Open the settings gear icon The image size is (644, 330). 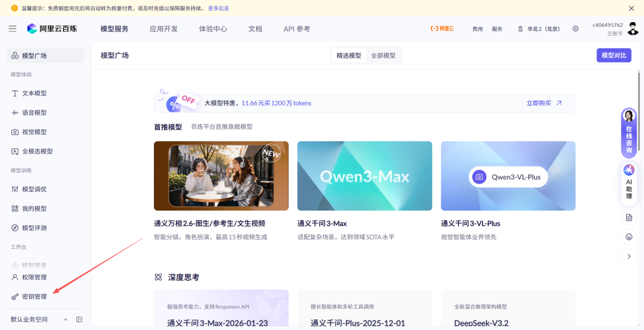(575, 29)
